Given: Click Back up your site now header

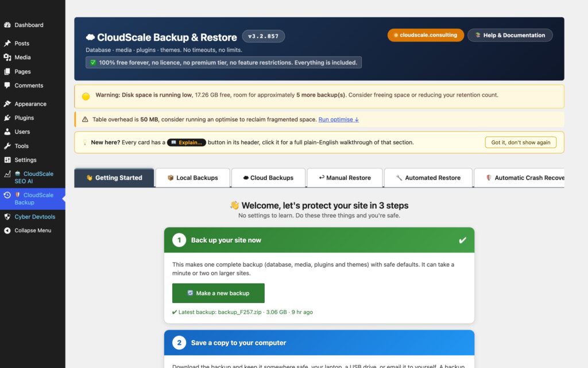Looking at the screenshot, I should point(319,240).
